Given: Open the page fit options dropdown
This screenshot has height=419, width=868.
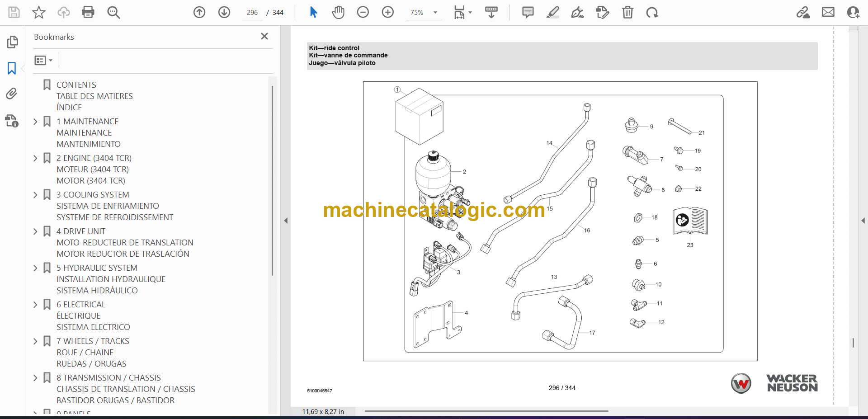Looking at the screenshot, I should [462, 12].
